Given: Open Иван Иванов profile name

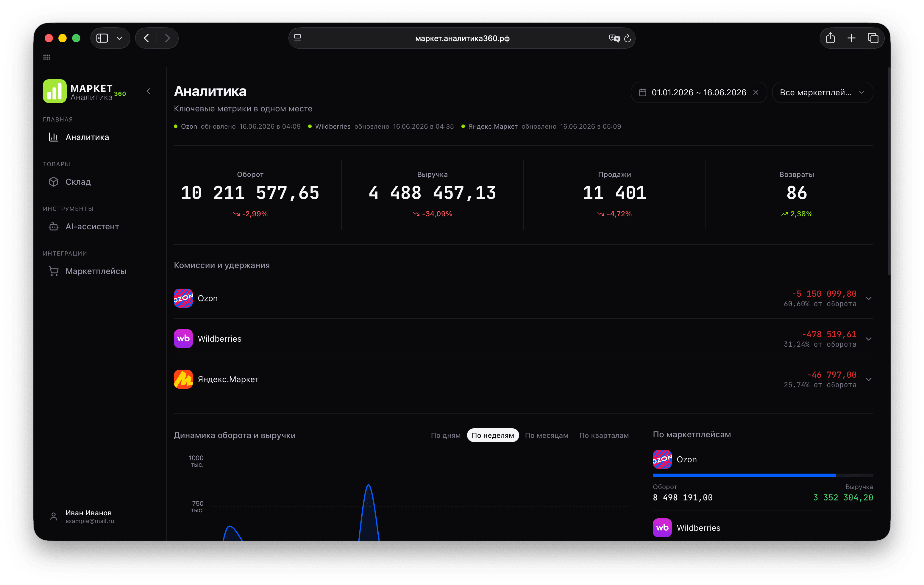Looking at the screenshot, I should (88, 513).
